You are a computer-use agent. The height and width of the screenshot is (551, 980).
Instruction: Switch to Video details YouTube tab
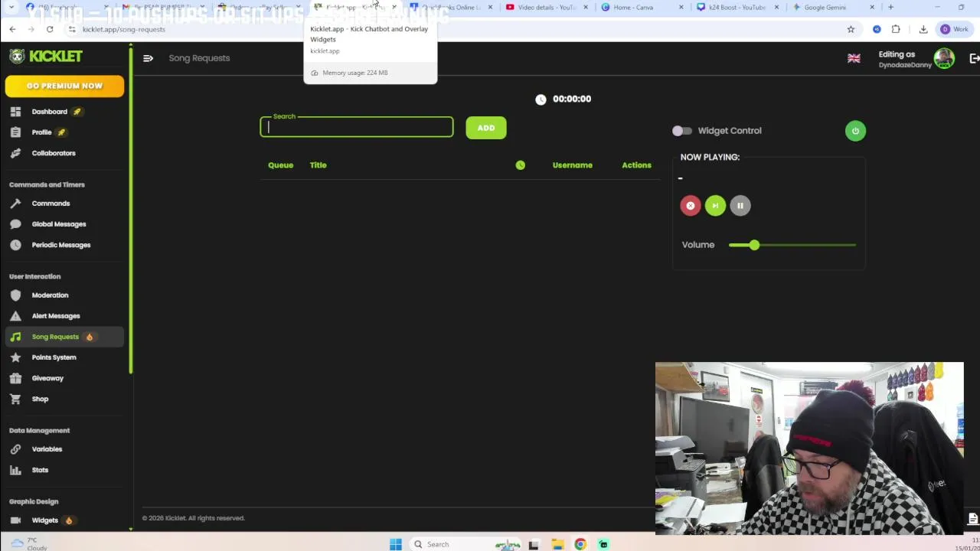coord(545,8)
